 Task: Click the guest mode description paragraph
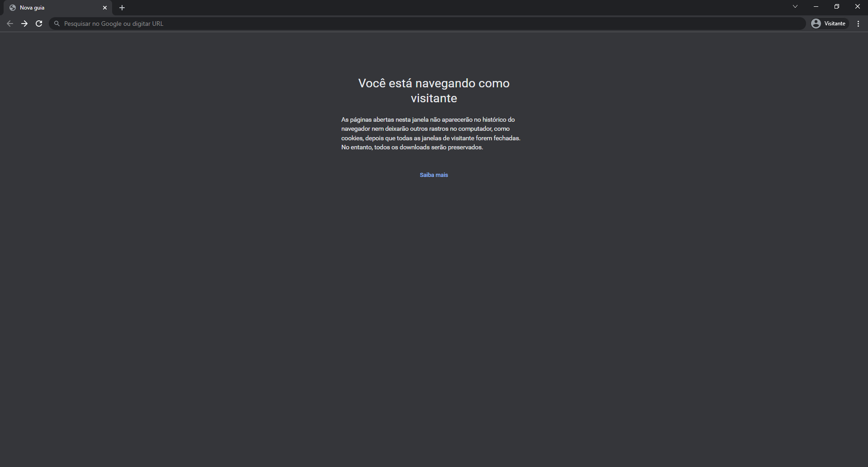point(430,133)
